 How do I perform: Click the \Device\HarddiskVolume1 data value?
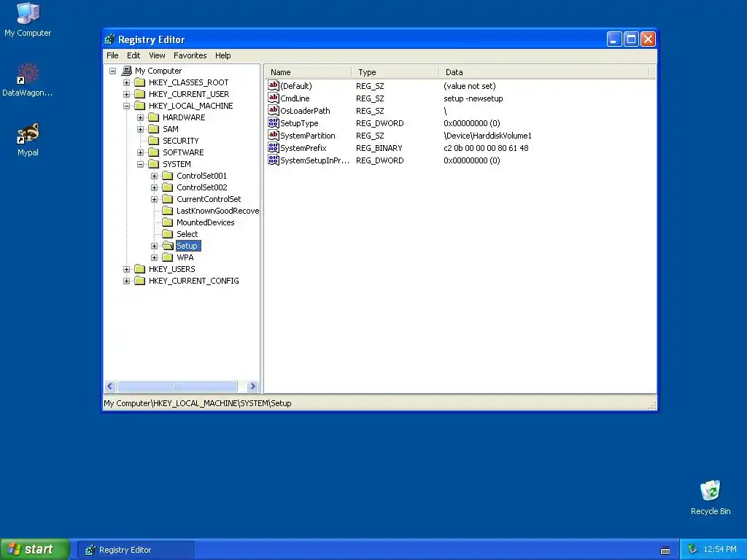[x=487, y=136]
